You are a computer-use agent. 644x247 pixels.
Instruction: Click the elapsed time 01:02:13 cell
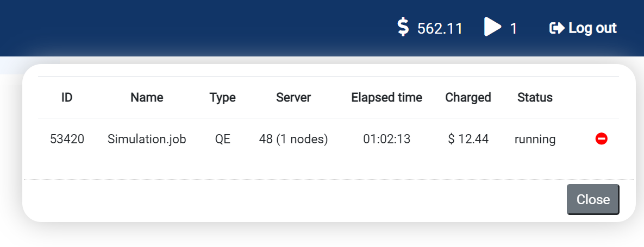[386, 140]
